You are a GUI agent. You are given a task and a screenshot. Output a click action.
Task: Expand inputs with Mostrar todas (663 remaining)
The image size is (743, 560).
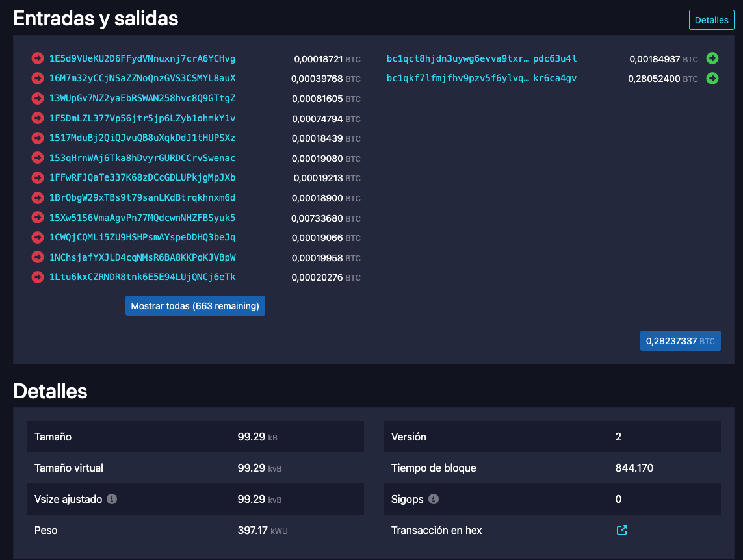[x=195, y=306]
